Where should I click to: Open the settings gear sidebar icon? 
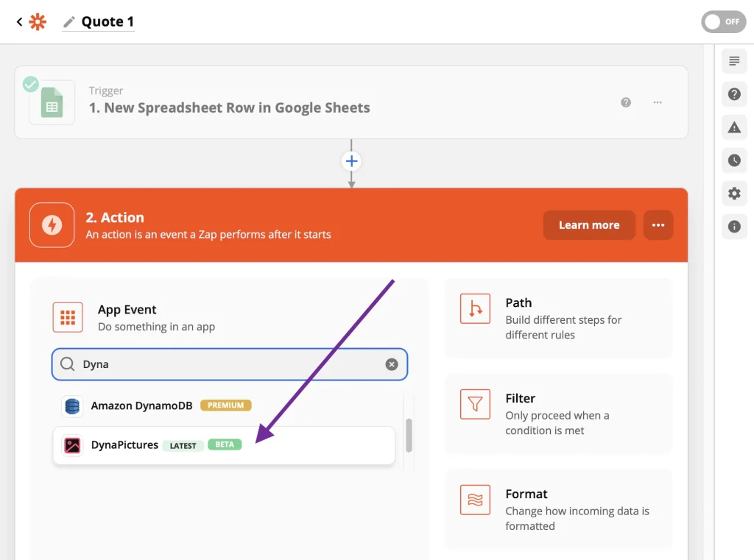[734, 194]
